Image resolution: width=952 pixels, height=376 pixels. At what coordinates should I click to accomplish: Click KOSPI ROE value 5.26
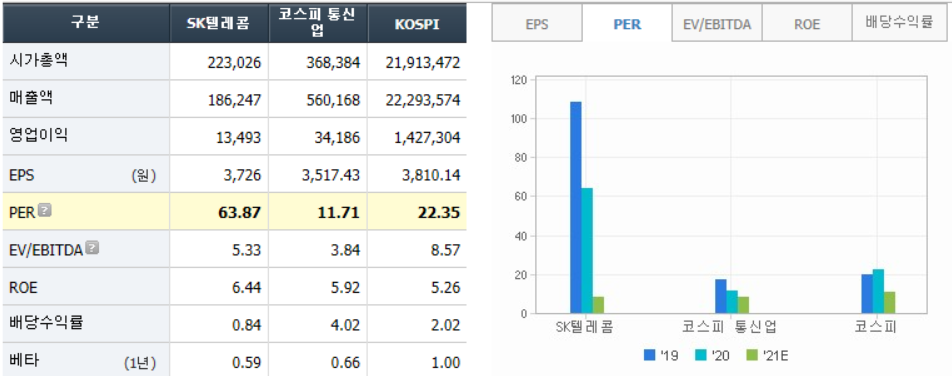pyautogui.click(x=446, y=287)
